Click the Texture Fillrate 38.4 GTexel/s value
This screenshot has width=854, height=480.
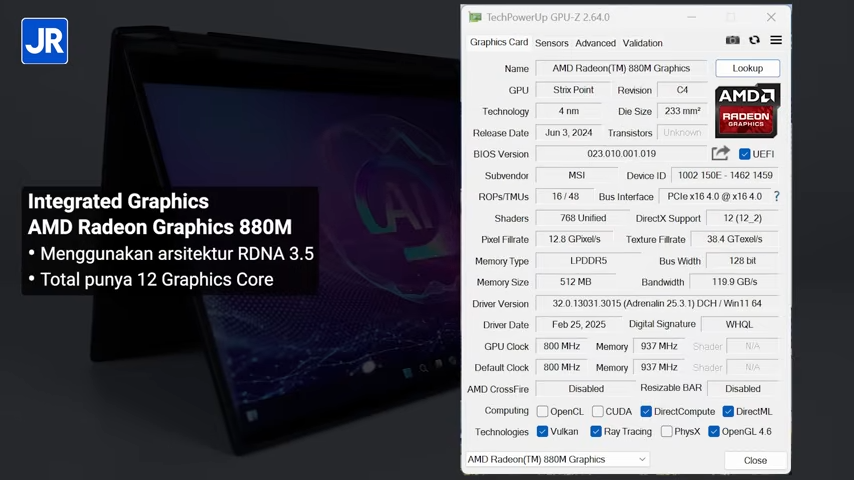[x=734, y=239]
